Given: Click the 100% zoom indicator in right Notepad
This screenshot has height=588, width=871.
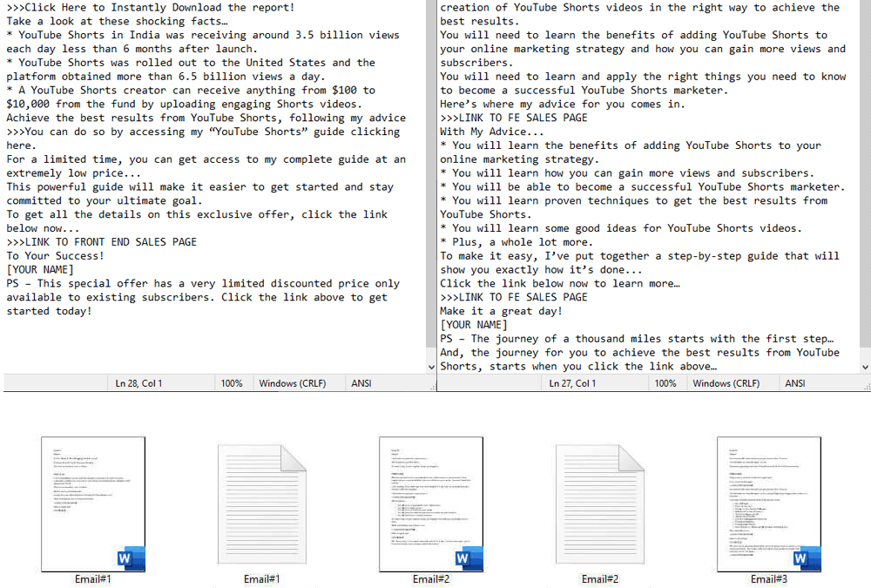Looking at the screenshot, I should click(x=665, y=383).
